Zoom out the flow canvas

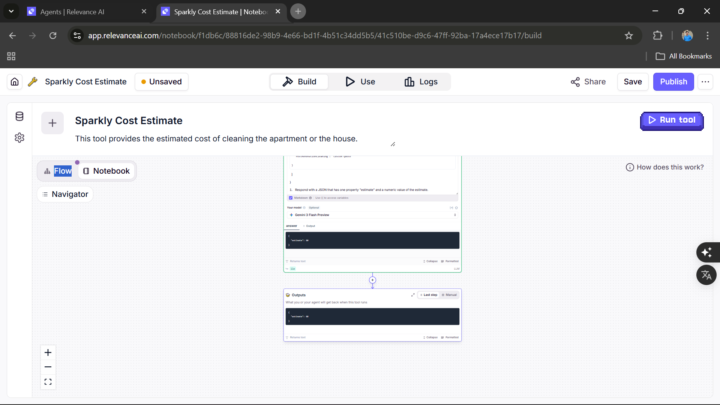click(48, 367)
